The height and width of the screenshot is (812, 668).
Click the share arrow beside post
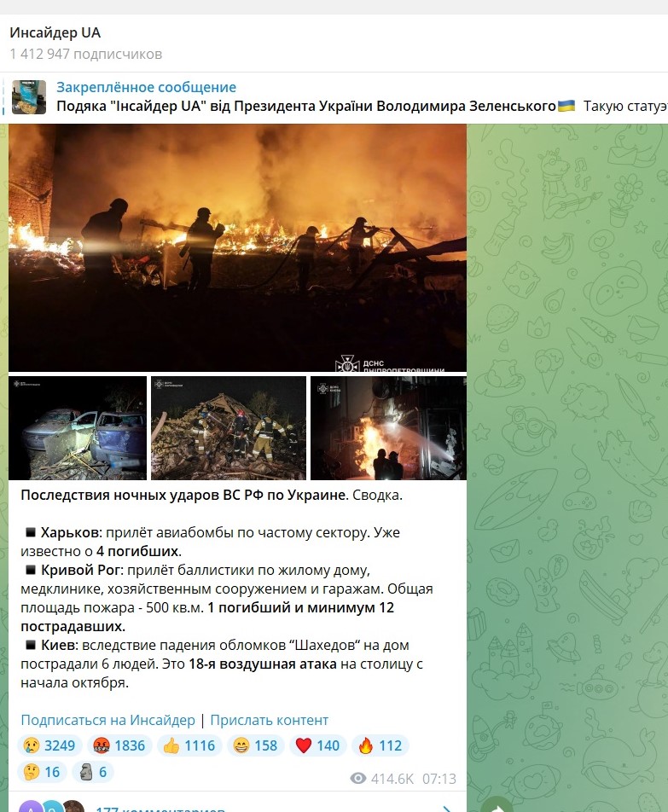pos(496,806)
